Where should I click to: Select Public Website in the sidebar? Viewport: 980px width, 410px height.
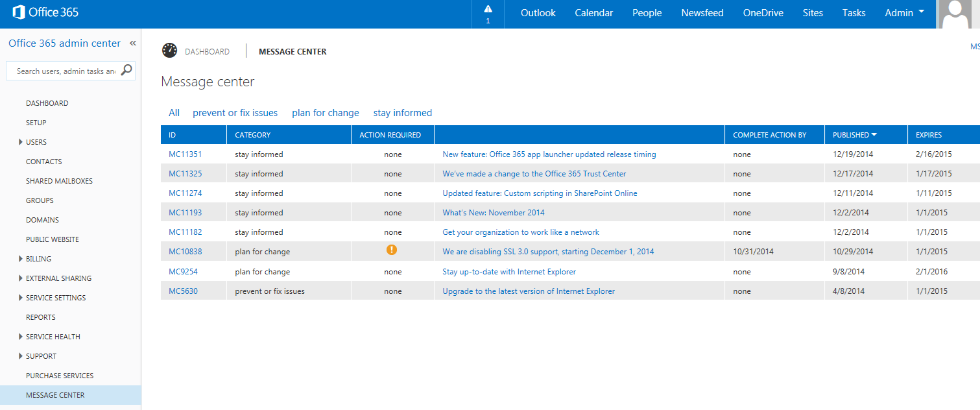coord(53,239)
